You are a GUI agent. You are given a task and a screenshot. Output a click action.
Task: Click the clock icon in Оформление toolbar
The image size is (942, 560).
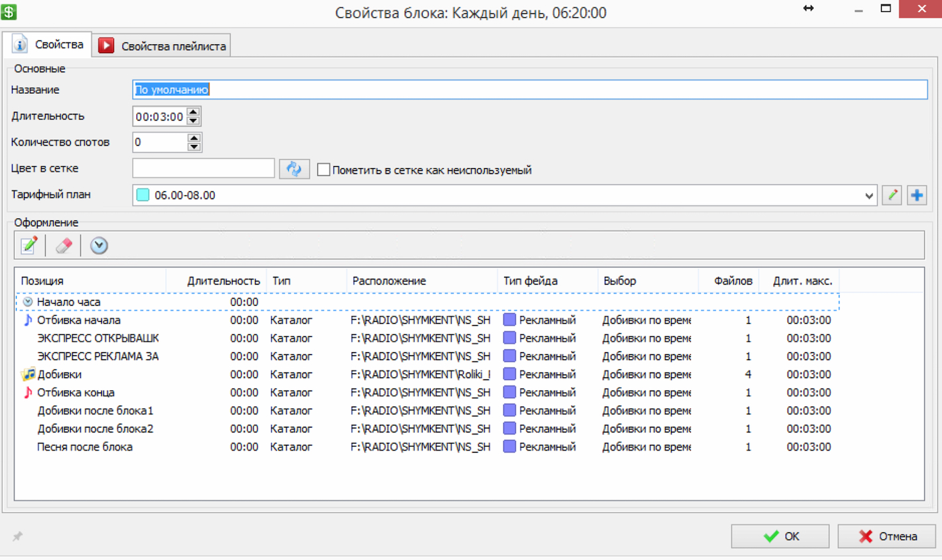[99, 246]
